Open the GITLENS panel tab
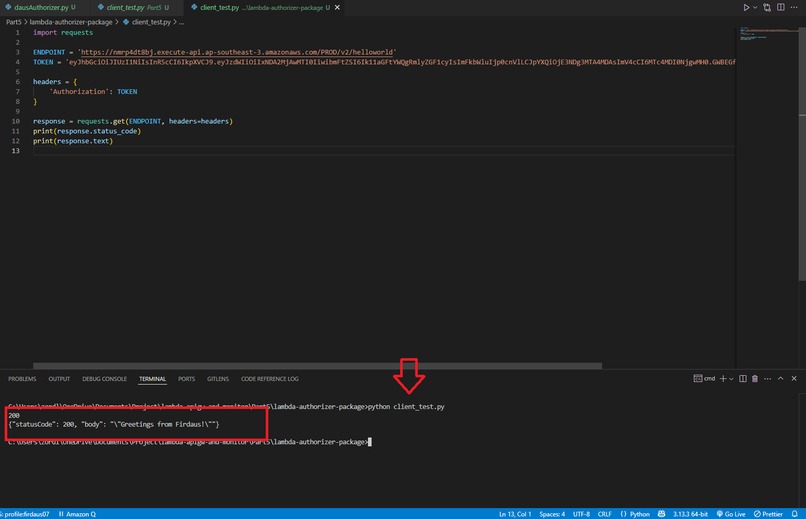This screenshot has height=519, width=806. pyautogui.click(x=218, y=379)
